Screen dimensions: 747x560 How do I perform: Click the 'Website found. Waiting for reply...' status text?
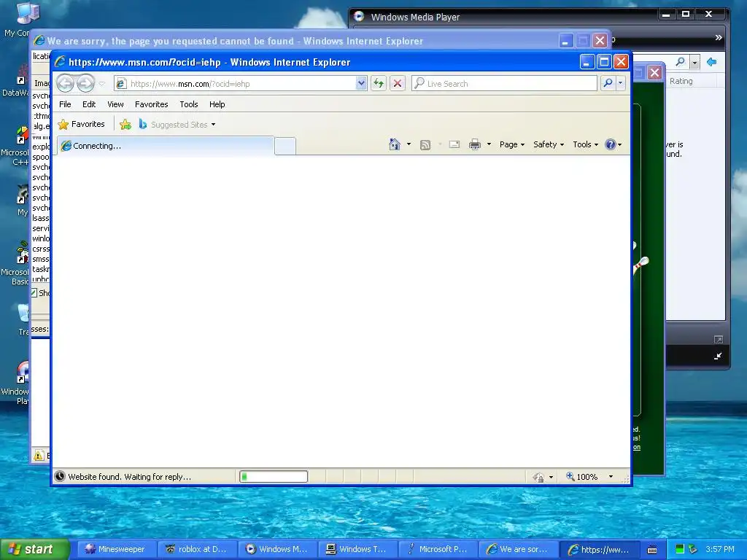pos(130,477)
